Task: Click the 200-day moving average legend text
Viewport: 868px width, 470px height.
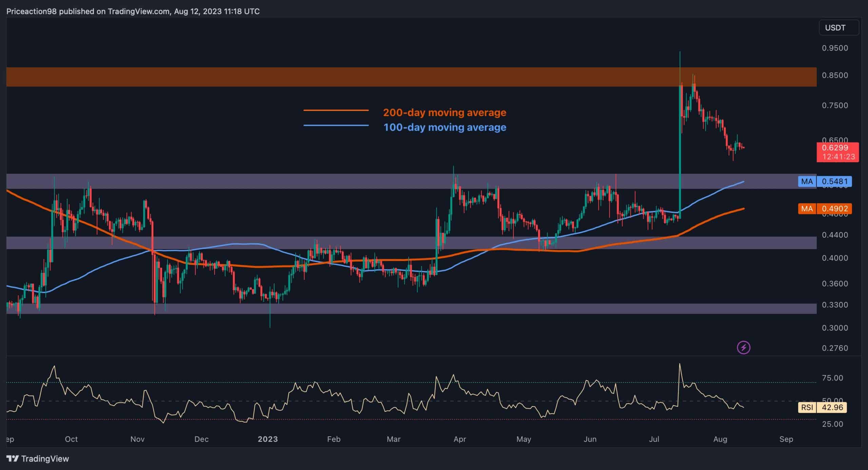Action: [445, 112]
